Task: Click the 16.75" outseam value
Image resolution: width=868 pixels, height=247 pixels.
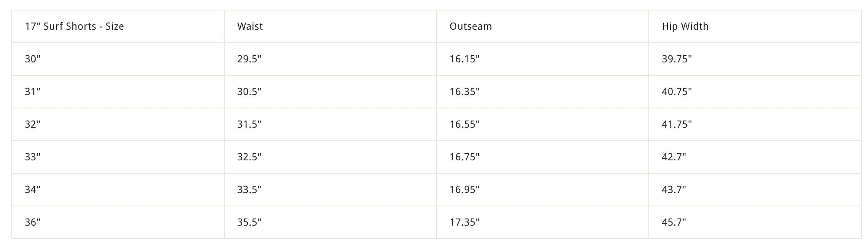Action: click(464, 157)
